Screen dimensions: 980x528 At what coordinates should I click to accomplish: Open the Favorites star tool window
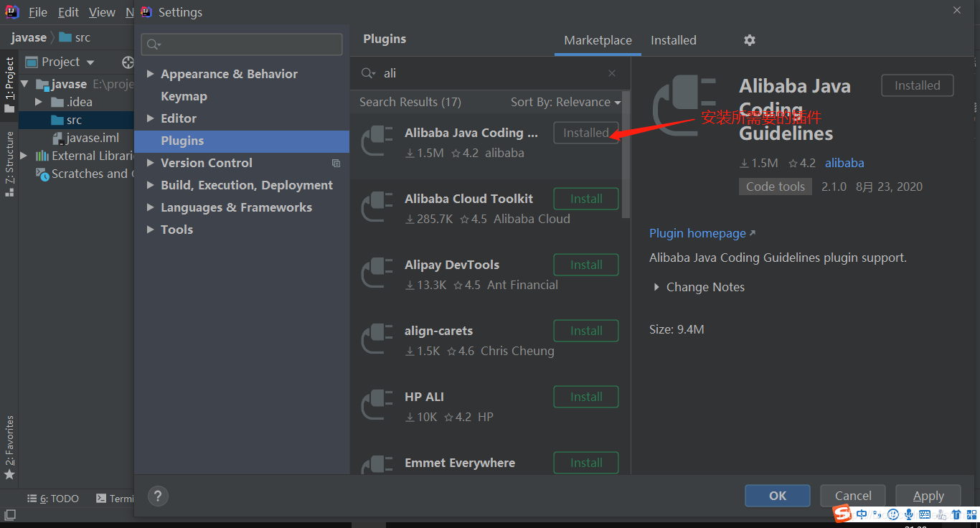tap(9, 474)
